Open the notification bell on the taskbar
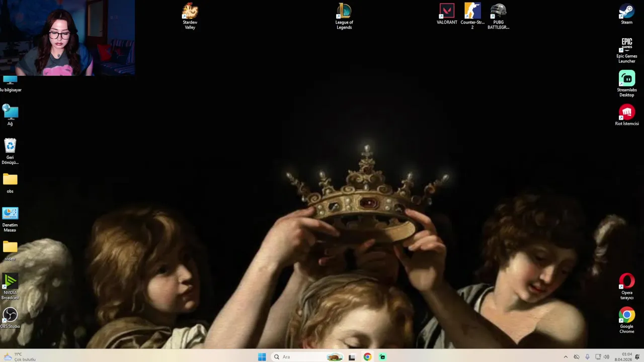Image resolution: width=644 pixels, height=362 pixels. pos(637,357)
